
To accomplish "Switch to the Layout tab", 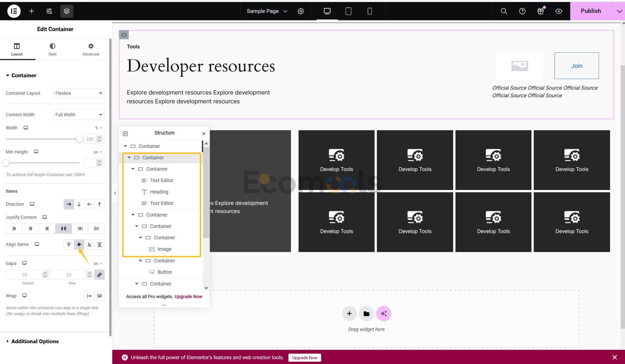I will tap(17, 49).
